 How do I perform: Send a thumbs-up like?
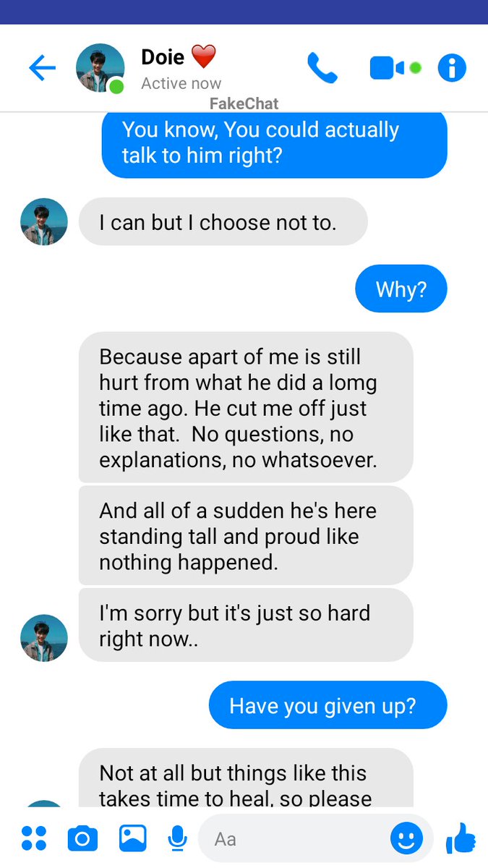point(461,838)
